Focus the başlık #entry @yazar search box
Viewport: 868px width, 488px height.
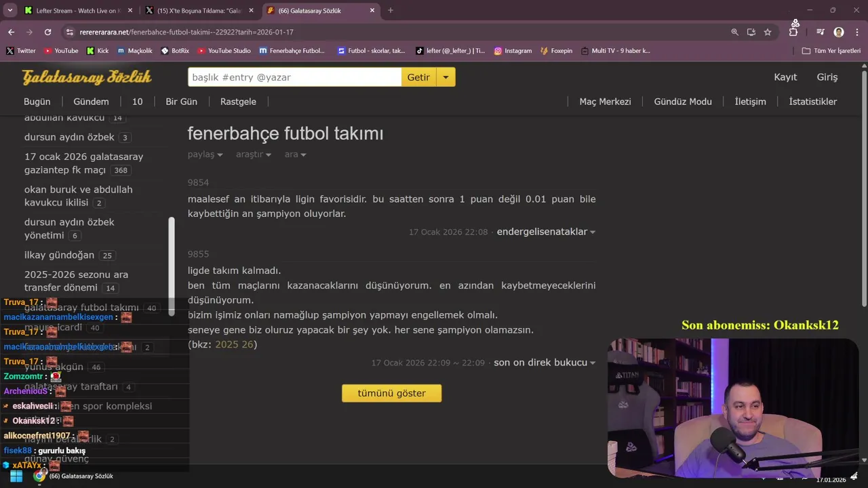click(294, 77)
